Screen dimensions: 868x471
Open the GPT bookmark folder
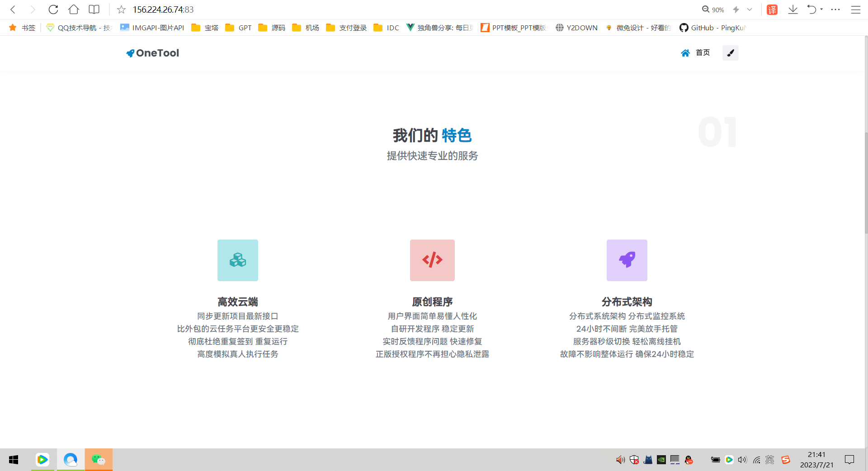tap(238, 28)
